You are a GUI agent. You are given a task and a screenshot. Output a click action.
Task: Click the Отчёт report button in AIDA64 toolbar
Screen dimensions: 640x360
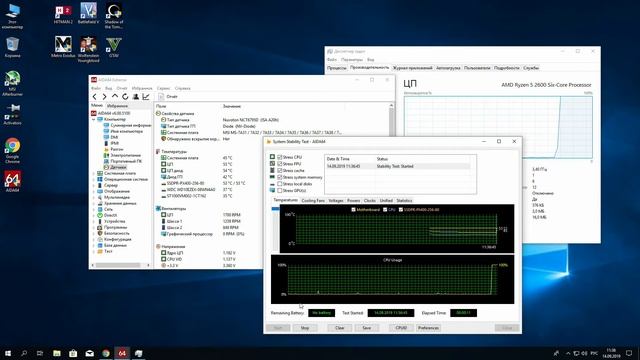[x=168, y=97]
